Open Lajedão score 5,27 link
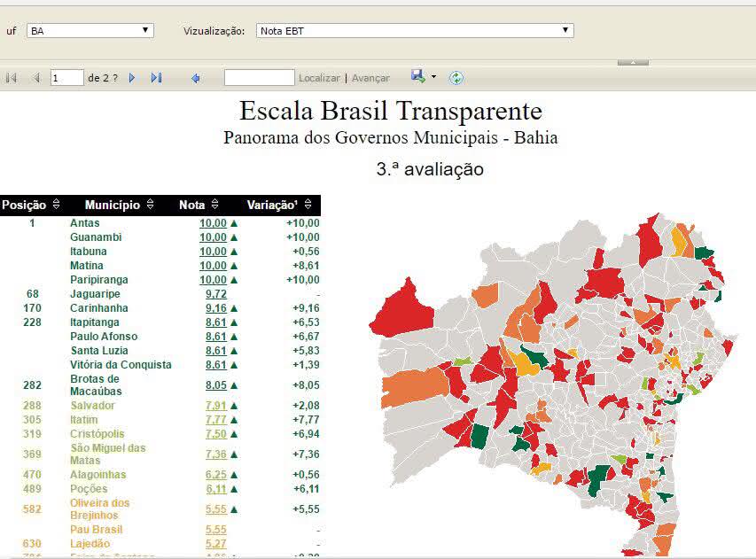The image size is (756, 559). coord(216,544)
